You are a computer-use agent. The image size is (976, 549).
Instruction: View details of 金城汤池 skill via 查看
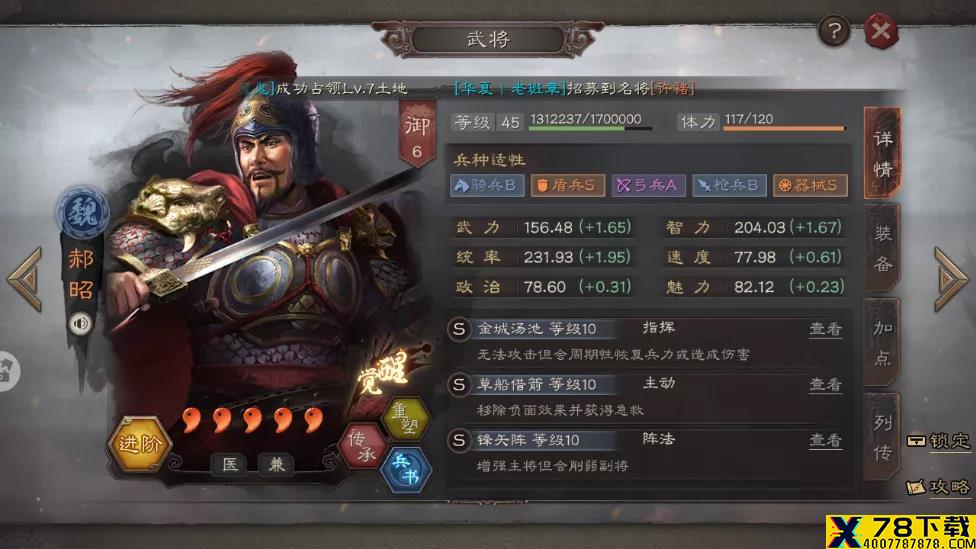[x=825, y=329]
